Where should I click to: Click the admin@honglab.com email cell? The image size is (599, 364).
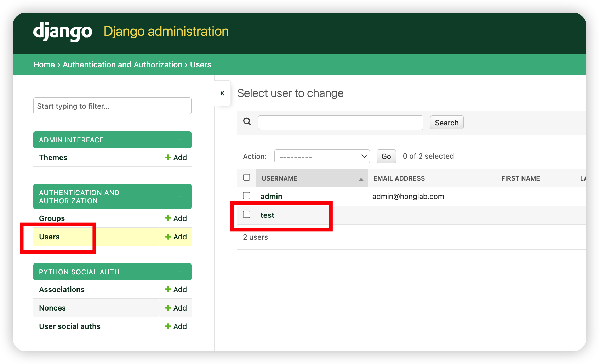click(x=408, y=197)
